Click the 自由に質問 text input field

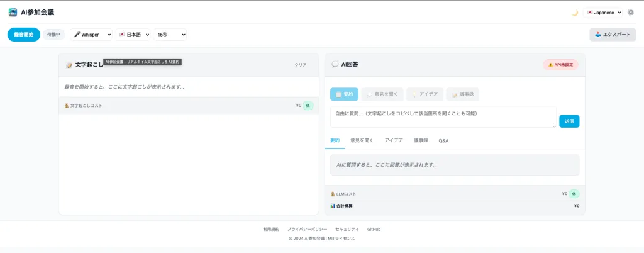pyautogui.click(x=443, y=117)
